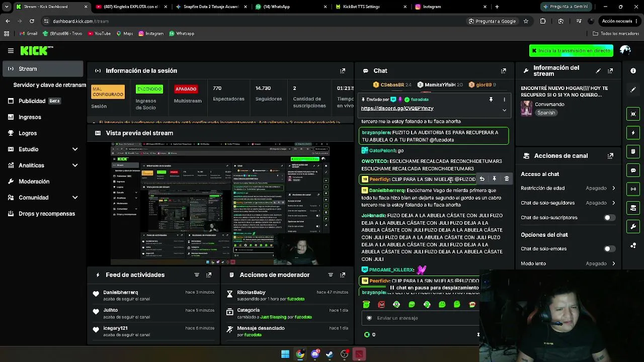Edit the stream information with the pencil icon
This screenshot has width=644, height=362.
pyautogui.click(x=598, y=71)
